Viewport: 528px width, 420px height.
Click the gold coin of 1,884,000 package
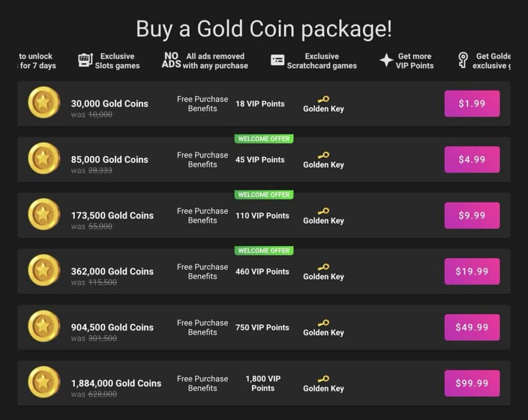44,382
